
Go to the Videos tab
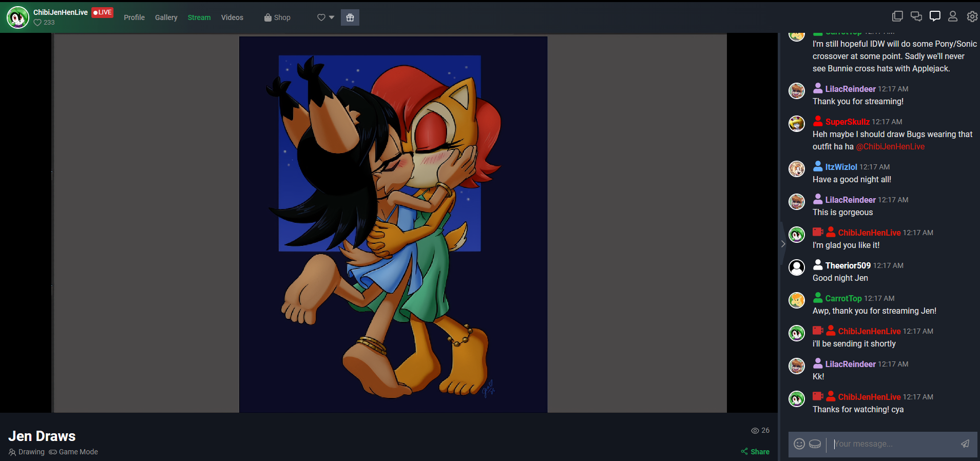click(x=232, y=17)
